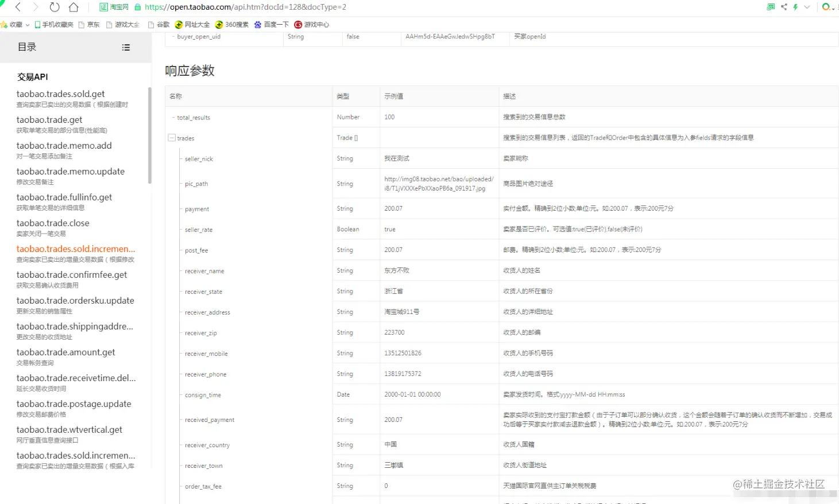Click the 响应参数 section heading
Image resolution: width=839 pixels, height=504 pixels.
tap(190, 71)
